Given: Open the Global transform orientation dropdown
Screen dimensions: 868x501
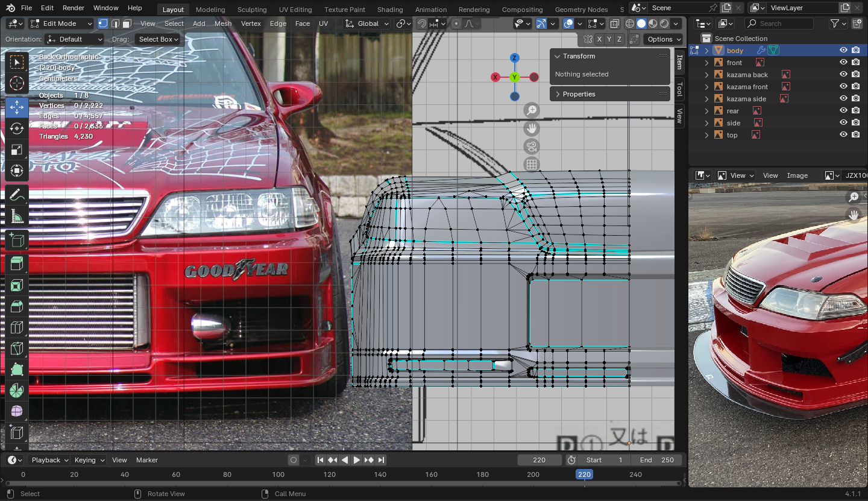Looking at the screenshot, I should [x=366, y=24].
